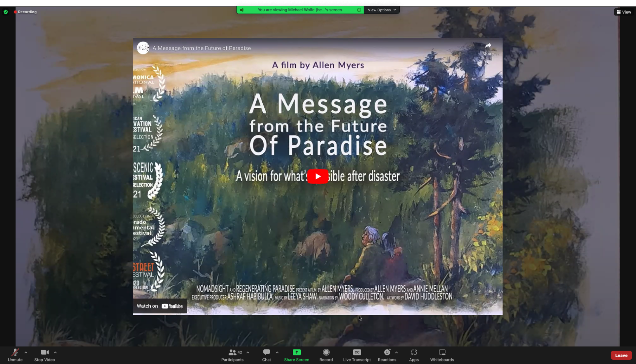The image size is (636, 364).
Task: Click the green encryption shield icon
Action: [x=6, y=12]
